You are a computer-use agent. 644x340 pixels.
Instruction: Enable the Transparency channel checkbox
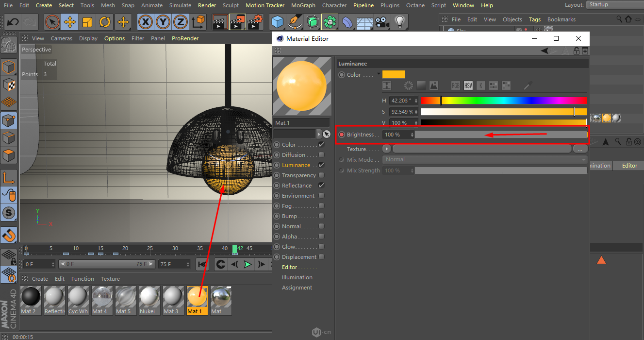[x=321, y=175]
